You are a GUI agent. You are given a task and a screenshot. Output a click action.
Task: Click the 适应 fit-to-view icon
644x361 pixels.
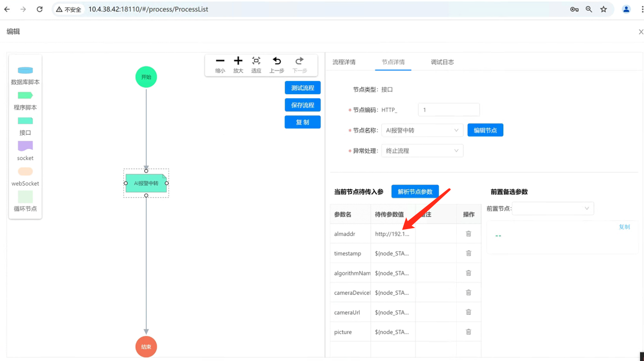(256, 61)
